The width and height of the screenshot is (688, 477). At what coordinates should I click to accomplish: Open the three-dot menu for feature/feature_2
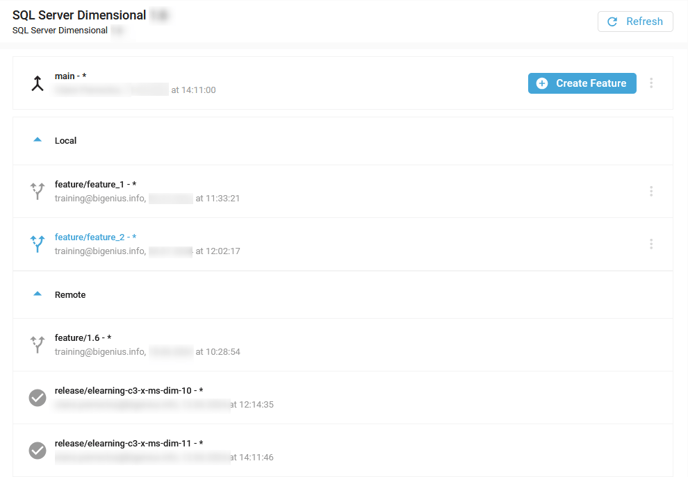click(x=651, y=244)
